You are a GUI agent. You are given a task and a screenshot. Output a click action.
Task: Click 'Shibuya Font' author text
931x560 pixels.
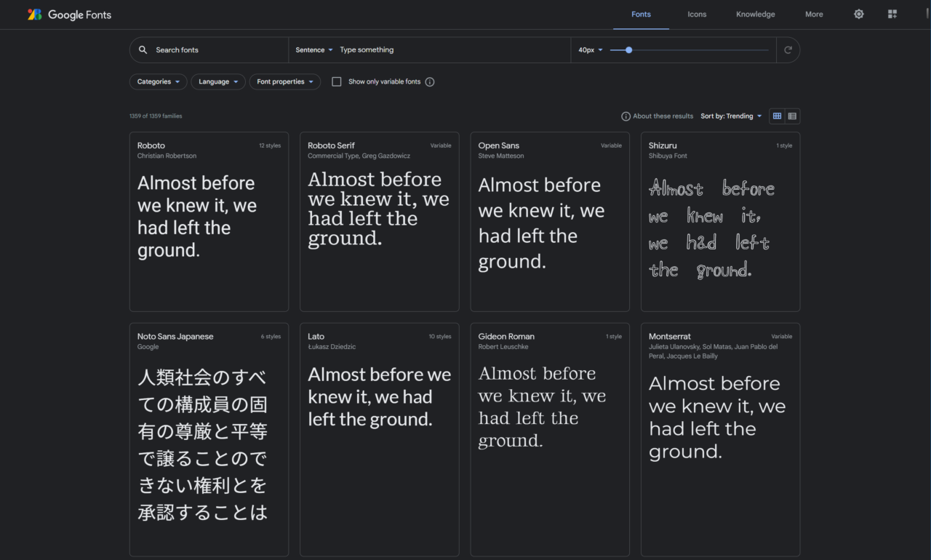pos(668,156)
